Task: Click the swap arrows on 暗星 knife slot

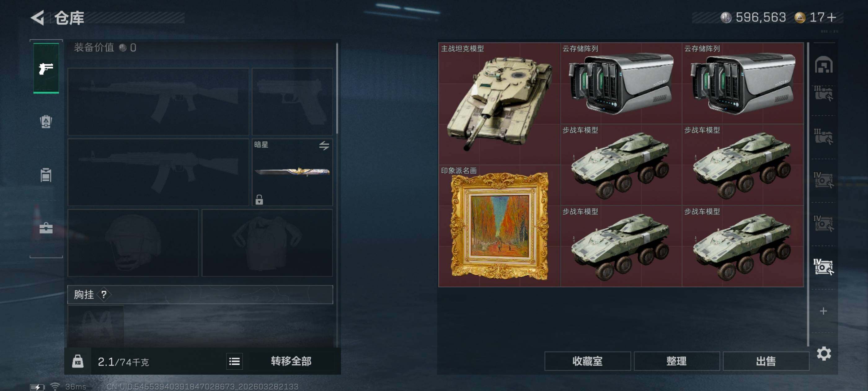Action: [x=324, y=146]
